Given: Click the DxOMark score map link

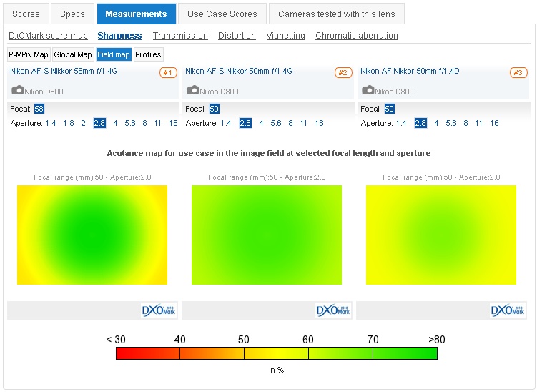Looking at the screenshot, I should [48, 36].
